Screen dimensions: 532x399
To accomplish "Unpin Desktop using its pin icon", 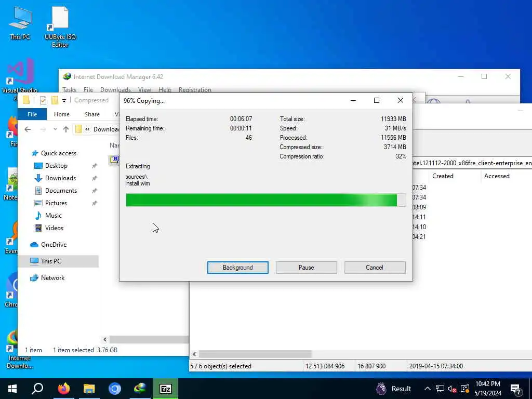I will 95,166.
